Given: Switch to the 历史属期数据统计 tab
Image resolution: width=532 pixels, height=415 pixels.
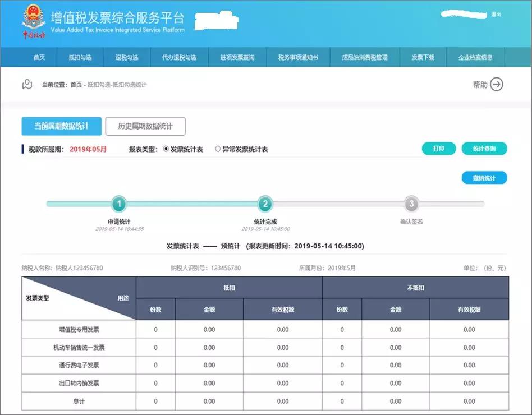Looking at the screenshot, I should pos(145,126).
